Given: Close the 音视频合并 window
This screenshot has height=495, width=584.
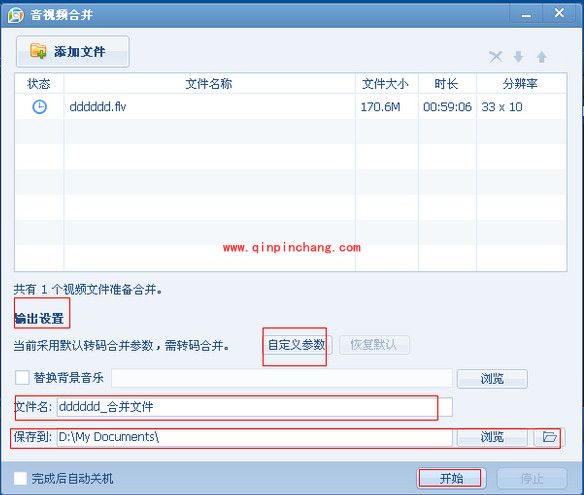Looking at the screenshot, I should pos(559,14).
